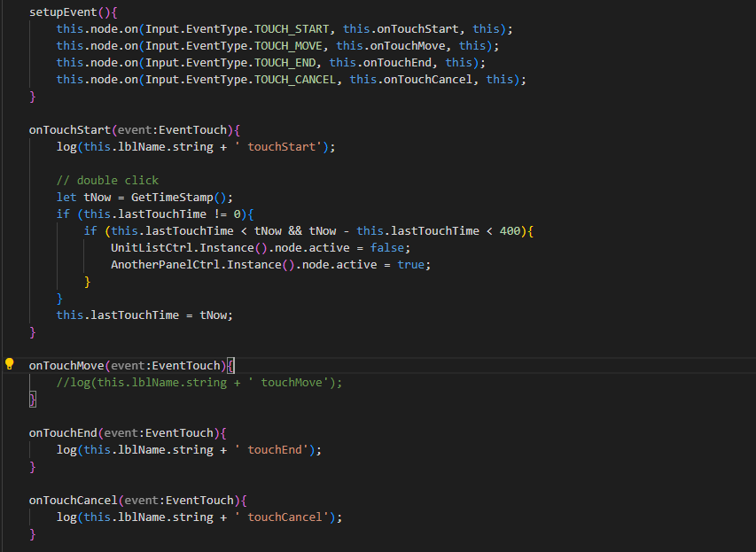
Task: Place cursor on the setupEvent method name
Action: click(63, 12)
